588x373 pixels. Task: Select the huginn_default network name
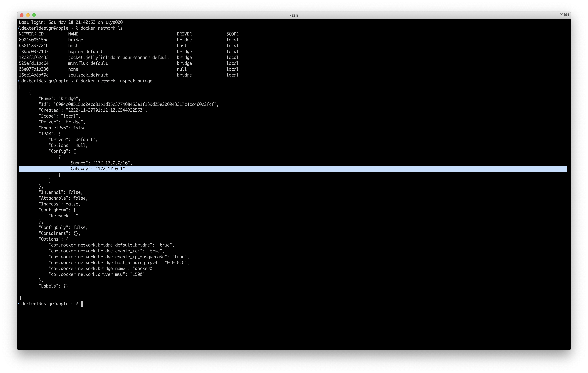(85, 52)
